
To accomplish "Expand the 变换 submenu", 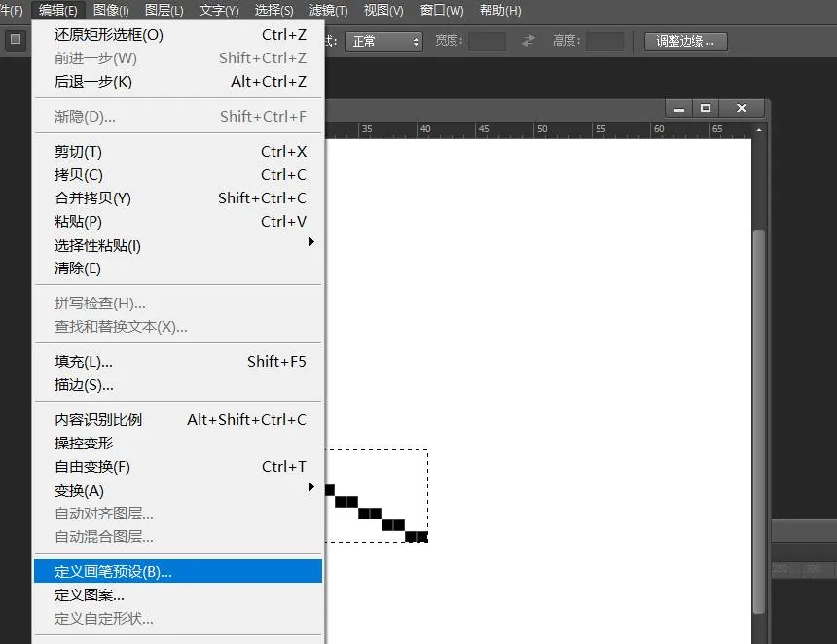I will [178, 490].
